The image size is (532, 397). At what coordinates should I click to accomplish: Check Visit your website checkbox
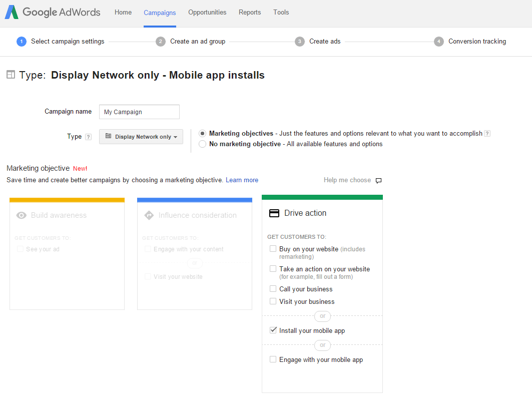tap(148, 276)
